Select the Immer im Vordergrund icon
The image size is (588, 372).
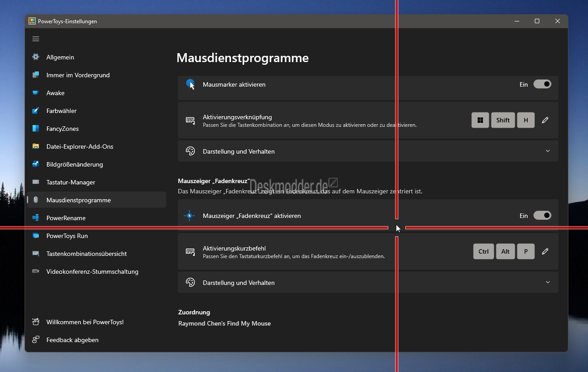[x=36, y=75]
